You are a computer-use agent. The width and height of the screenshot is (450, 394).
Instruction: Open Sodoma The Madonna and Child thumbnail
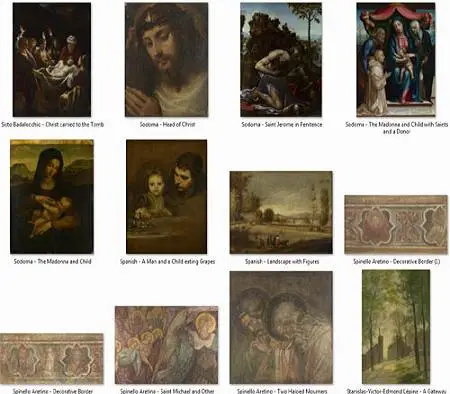(52, 197)
